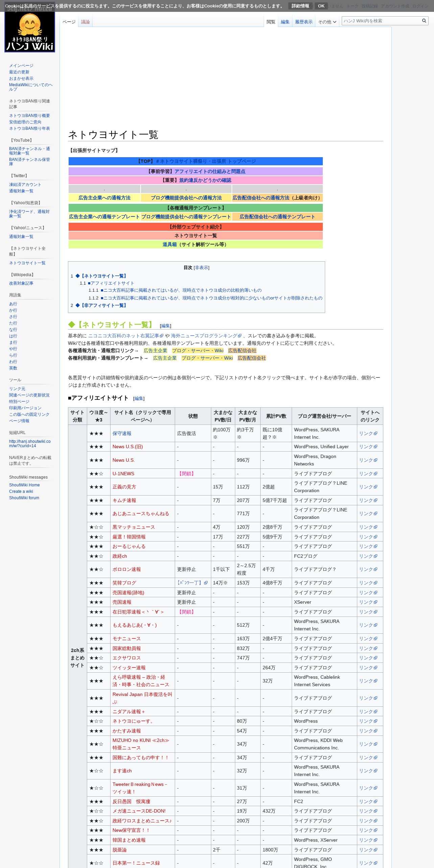Open ネトウヨBAN祭り概要 sidebar link
This screenshot has height=868, width=434.
tap(29, 116)
